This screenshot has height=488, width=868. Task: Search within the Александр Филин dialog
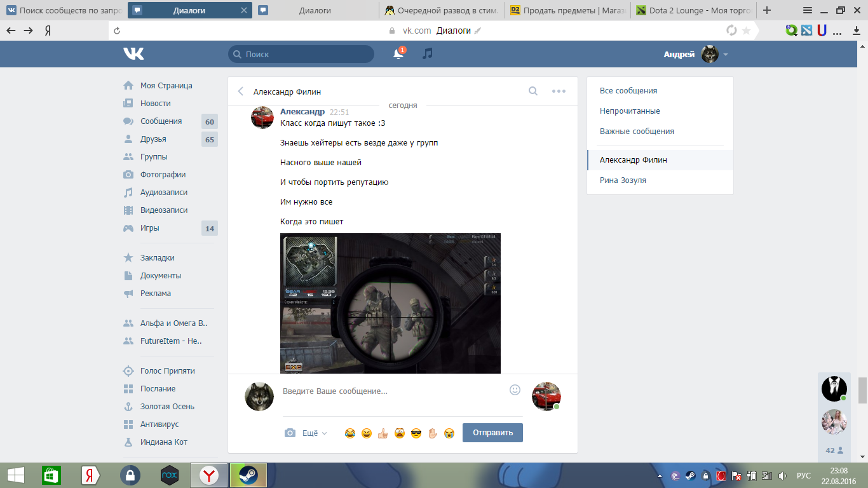[533, 91]
